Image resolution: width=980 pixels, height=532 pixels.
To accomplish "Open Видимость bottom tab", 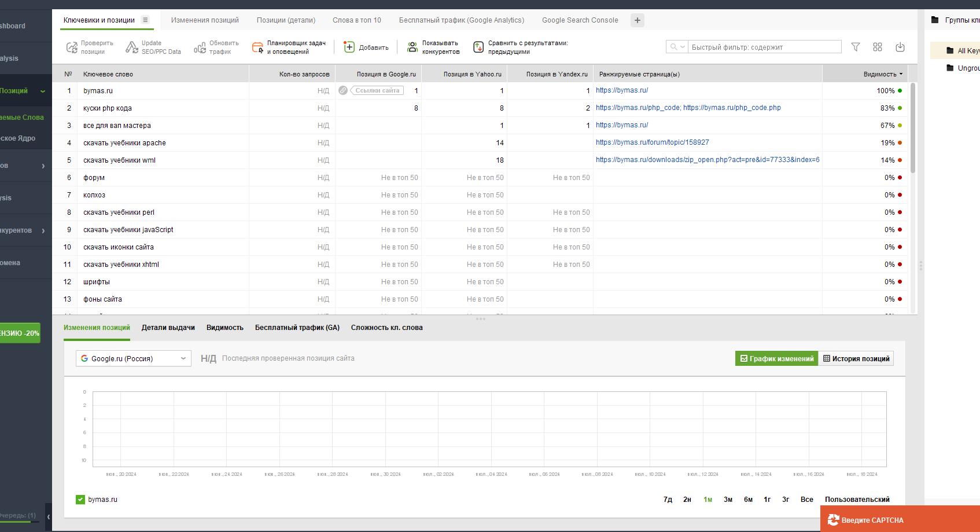I will pos(225,328).
